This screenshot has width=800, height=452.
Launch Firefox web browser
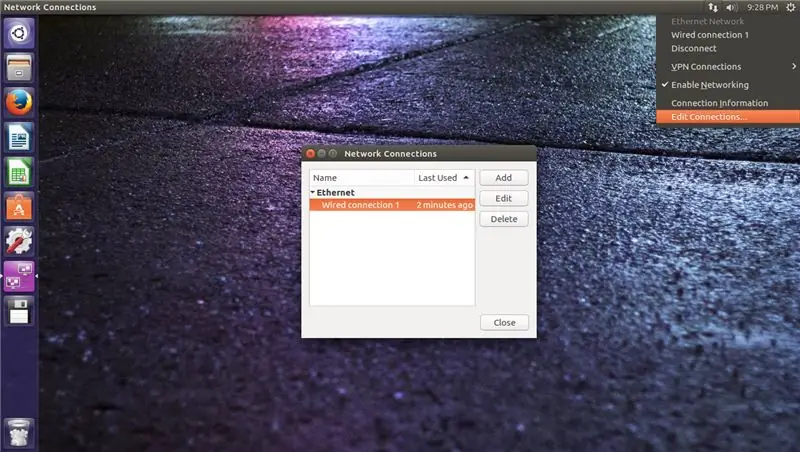tap(19, 103)
